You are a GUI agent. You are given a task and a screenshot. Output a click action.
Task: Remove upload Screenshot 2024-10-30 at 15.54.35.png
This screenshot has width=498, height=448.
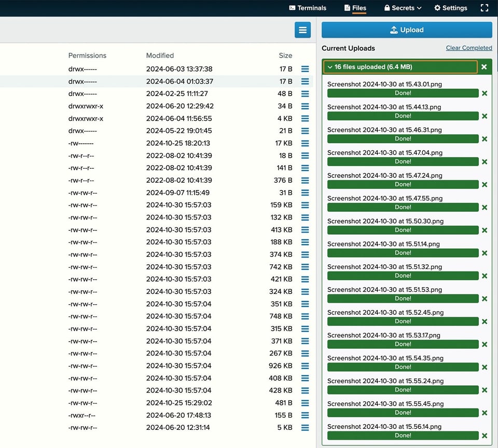[x=485, y=368]
